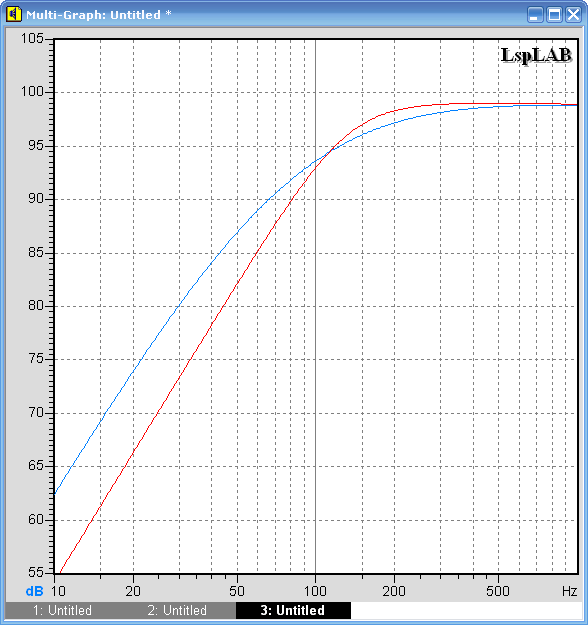
Task: Click the 100 Hz frequency axis label
Action: tap(315, 591)
